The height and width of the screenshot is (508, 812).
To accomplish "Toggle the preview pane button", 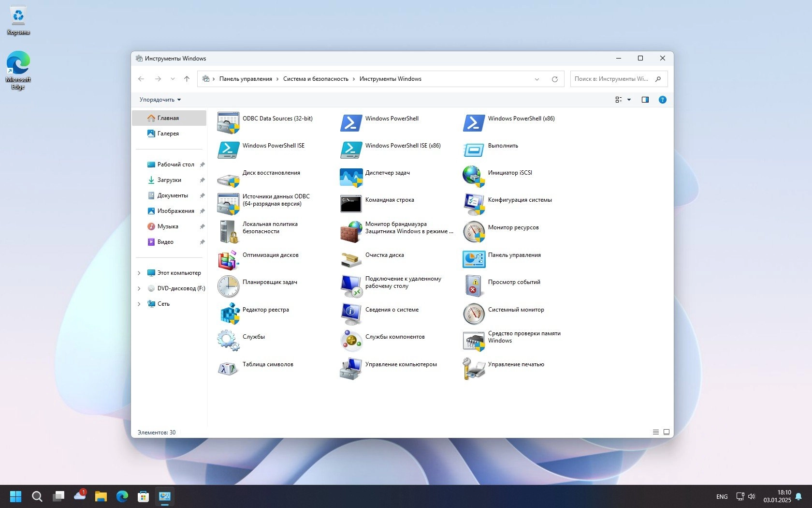I will [645, 100].
